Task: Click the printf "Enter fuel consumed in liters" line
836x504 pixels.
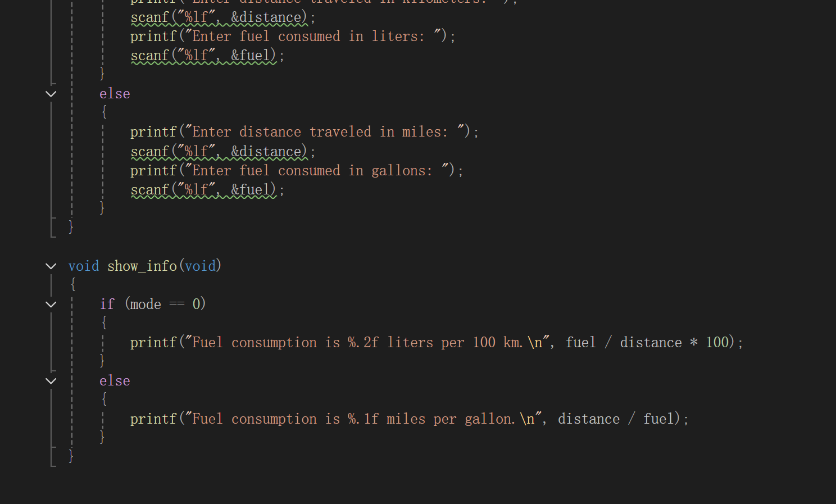Action: coord(293,36)
